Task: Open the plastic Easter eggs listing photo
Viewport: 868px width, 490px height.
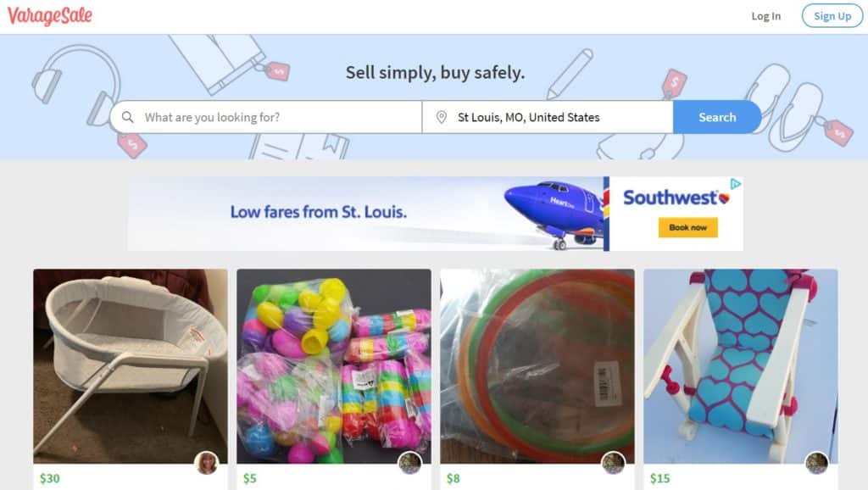Action: [334, 366]
